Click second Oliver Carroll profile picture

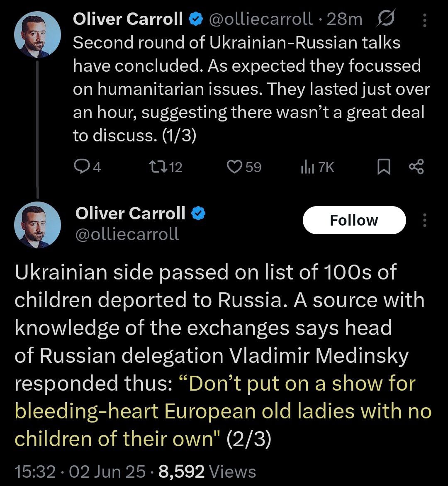pos(37,225)
